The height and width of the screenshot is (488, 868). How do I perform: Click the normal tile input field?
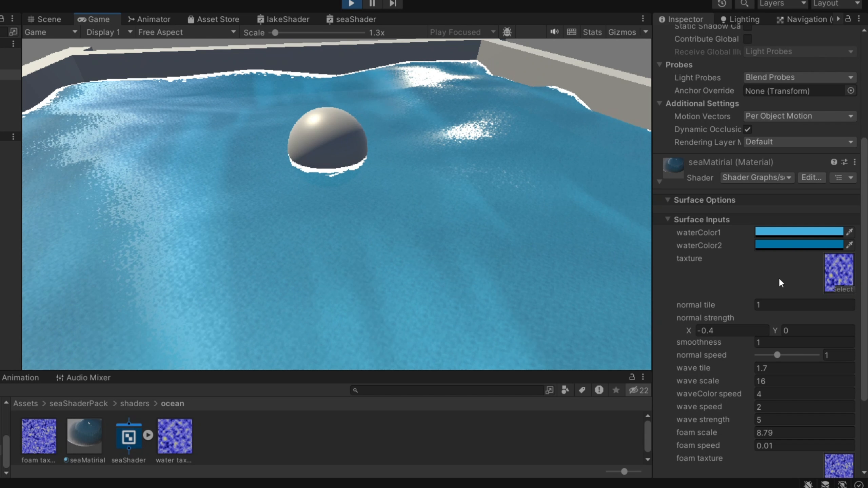click(x=805, y=305)
